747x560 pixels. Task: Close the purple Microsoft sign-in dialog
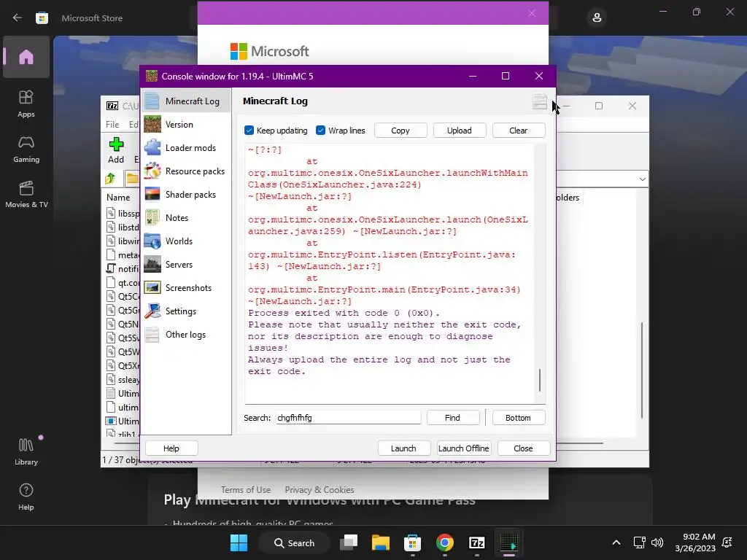[x=532, y=13]
